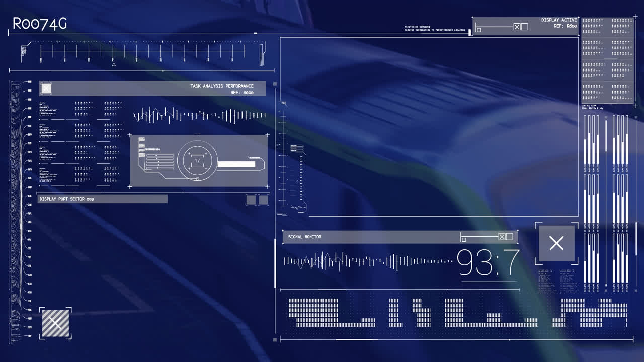Select the large X target button beside Signal Monitor
644x362 pixels.
coord(556,243)
